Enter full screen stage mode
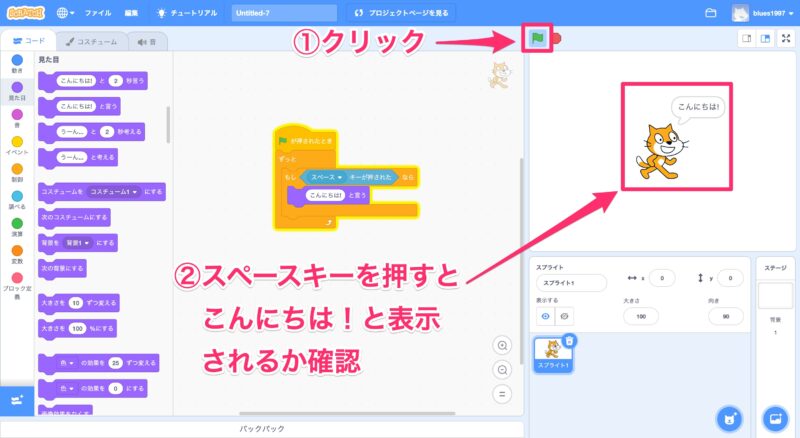 click(x=786, y=38)
